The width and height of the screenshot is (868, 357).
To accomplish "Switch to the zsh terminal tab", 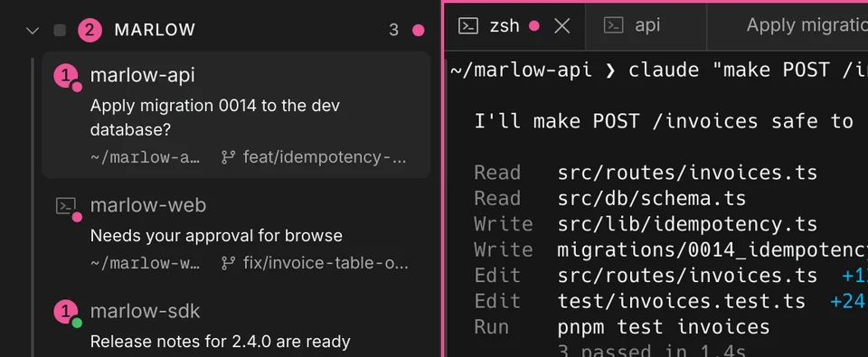I will pos(514,26).
